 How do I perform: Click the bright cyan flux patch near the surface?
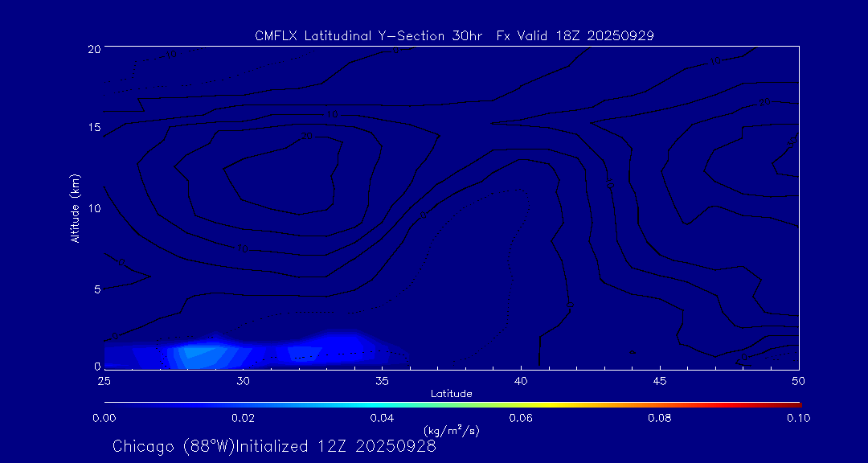click(x=197, y=352)
